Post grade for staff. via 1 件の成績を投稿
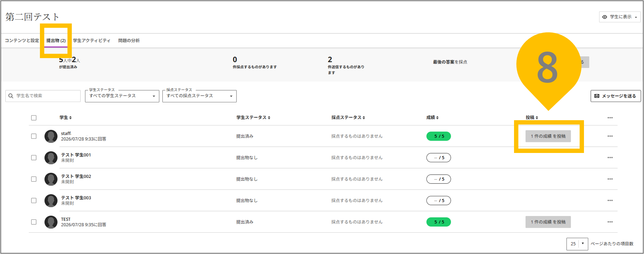This screenshot has width=644, height=254. coord(548,136)
